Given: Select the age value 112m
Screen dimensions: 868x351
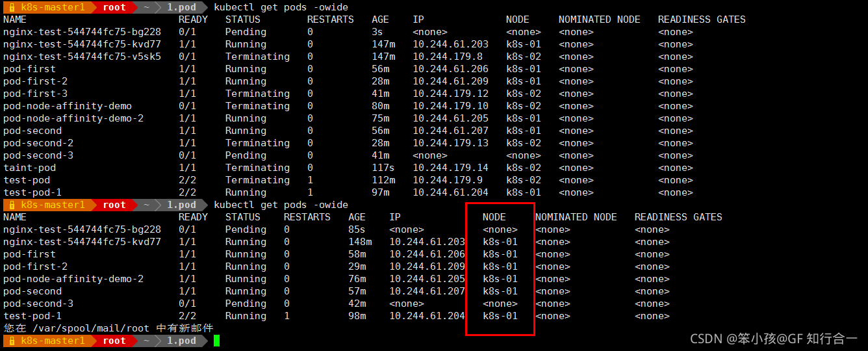Looking at the screenshot, I should (x=383, y=180).
